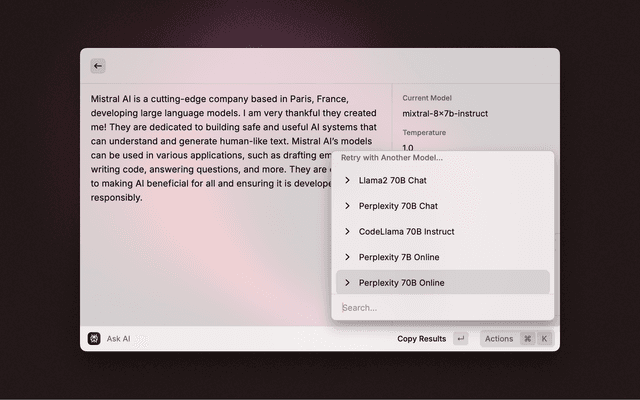Expand chevron next to Perplexity 7B Online
Viewport: 640px width, 400px height.
(x=347, y=257)
